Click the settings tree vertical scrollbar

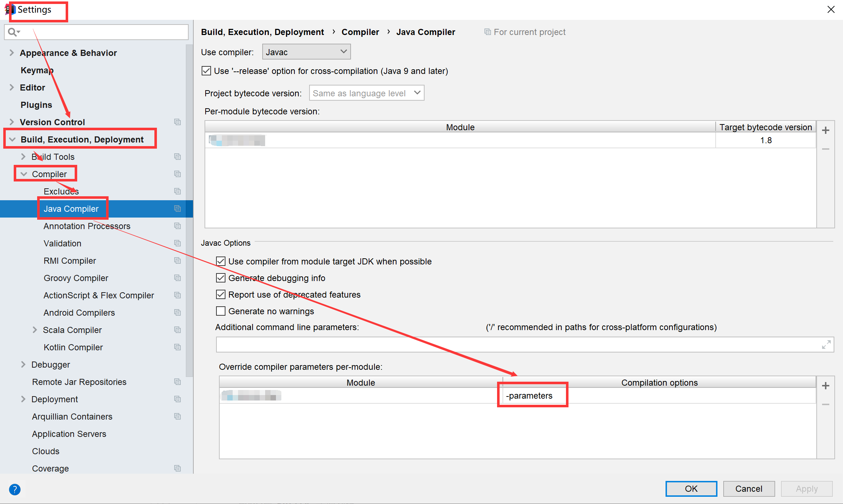click(x=189, y=210)
